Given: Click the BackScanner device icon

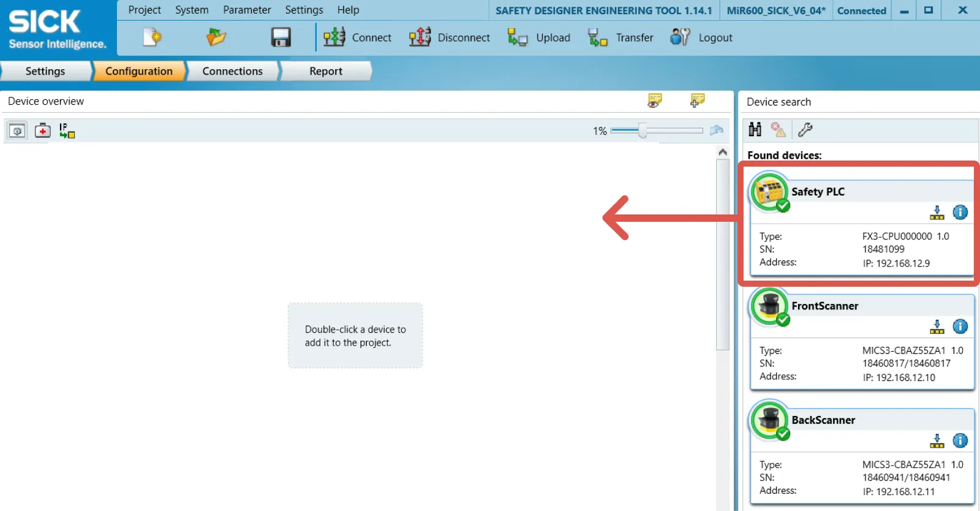Looking at the screenshot, I should point(770,421).
